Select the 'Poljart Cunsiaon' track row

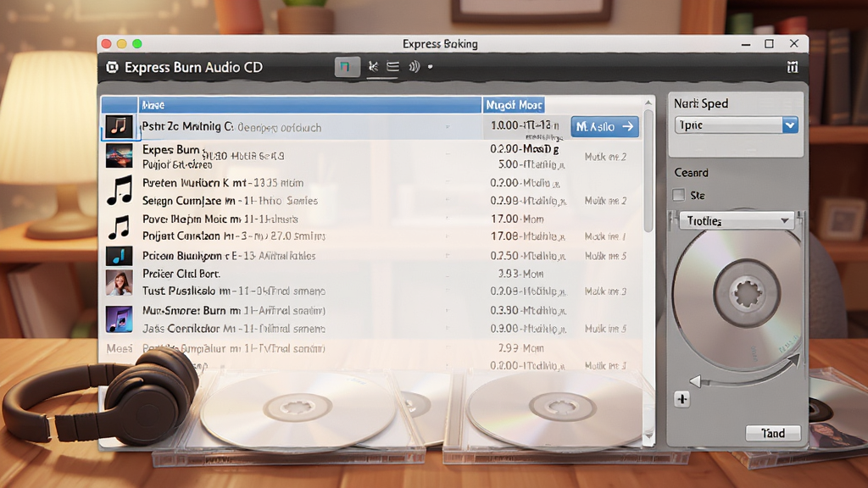234,236
